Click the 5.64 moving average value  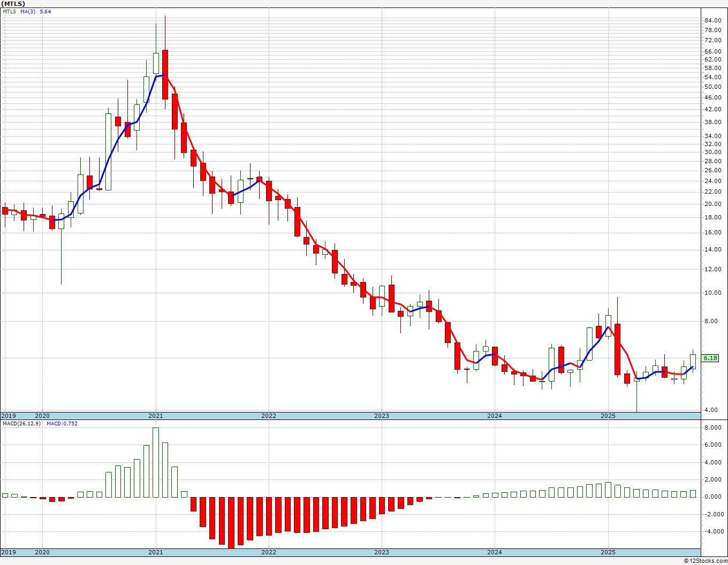pos(45,11)
